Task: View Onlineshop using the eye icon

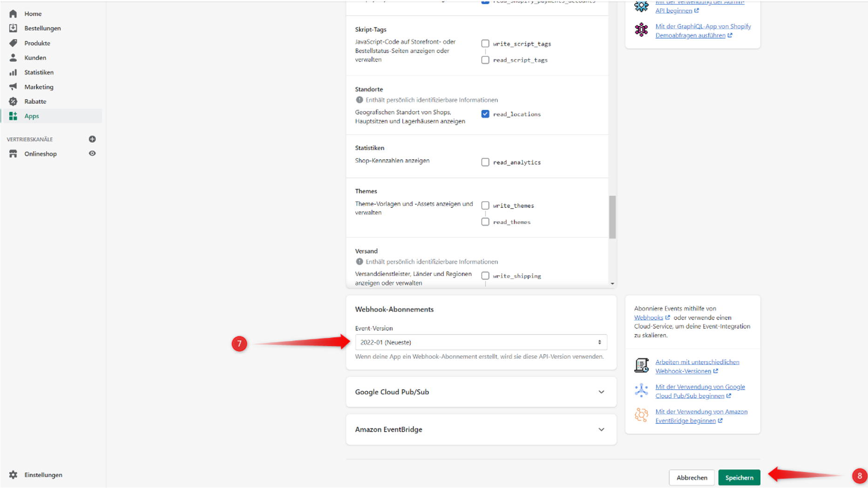Action: point(92,154)
